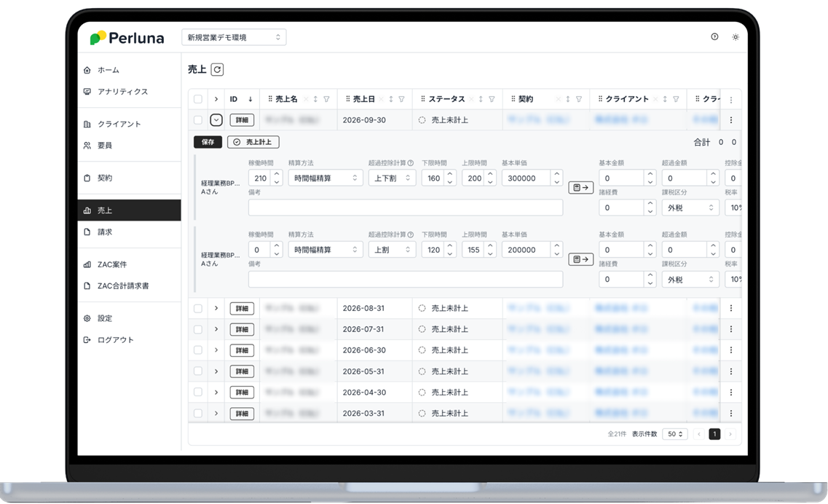Image resolution: width=828 pixels, height=504 pixels.
Task: Check the checkbox for the 2026-07-31 row
Action: coord(198,329)
